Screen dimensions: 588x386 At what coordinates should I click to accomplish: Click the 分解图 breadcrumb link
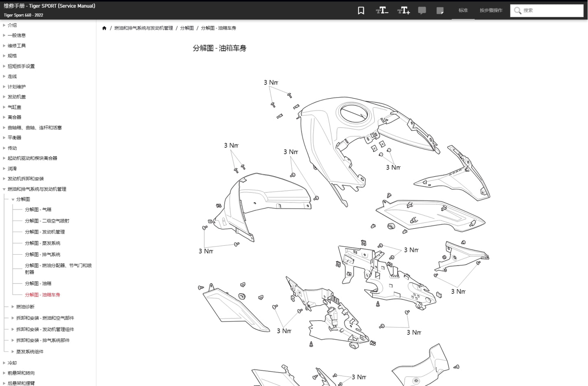coord(186,28)
